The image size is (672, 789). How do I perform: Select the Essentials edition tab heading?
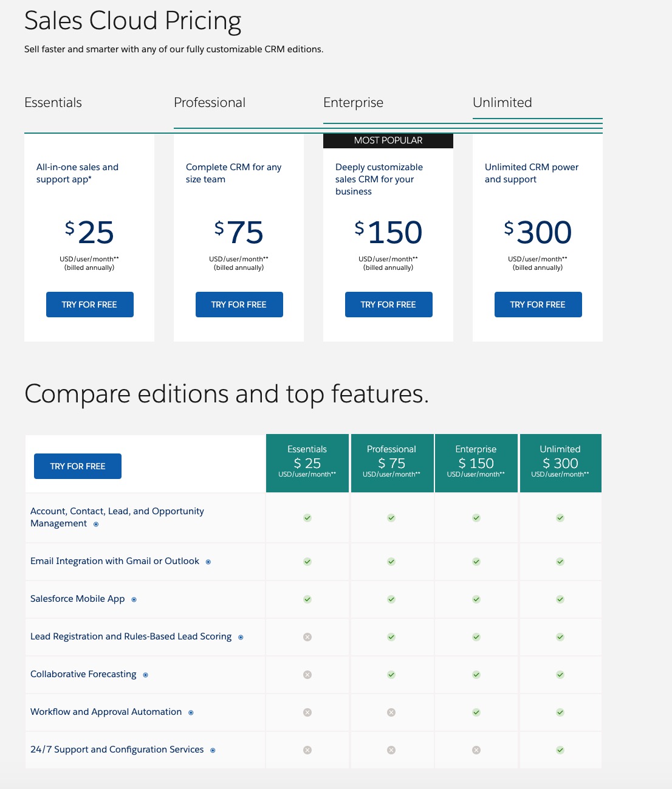point(53,102)
